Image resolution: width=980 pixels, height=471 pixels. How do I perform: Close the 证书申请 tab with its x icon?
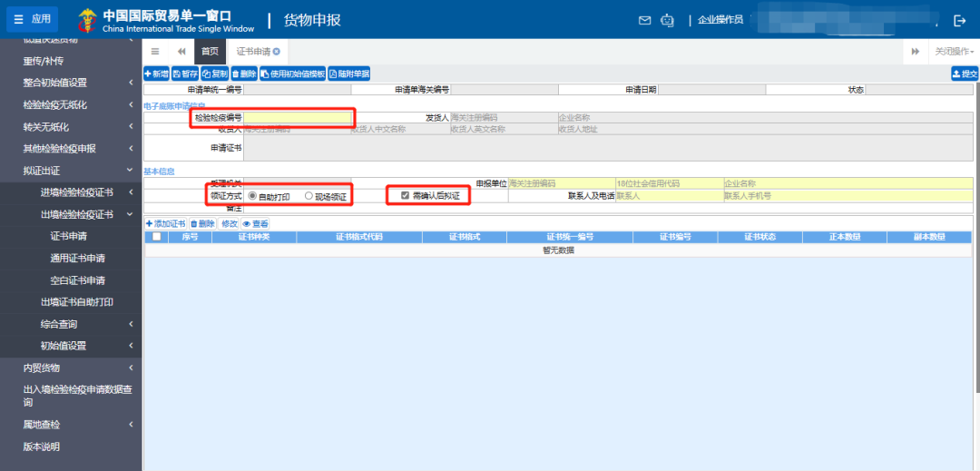coord(276,51)
